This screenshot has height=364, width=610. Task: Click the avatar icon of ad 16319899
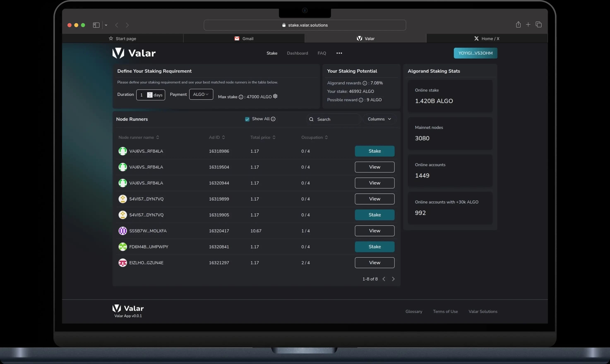pos(123,199)
